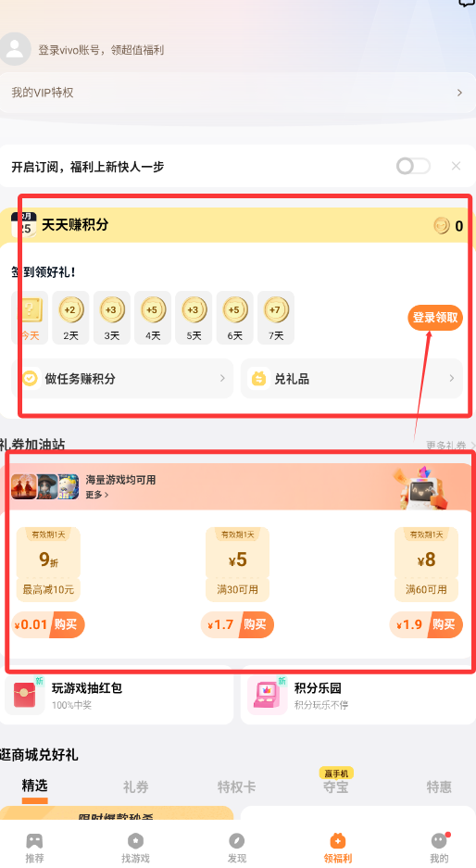The width and height of the screenshot is (476, 868).
Task: Open the 兑礼品 gift exchange row
Action: click(352, 379)
